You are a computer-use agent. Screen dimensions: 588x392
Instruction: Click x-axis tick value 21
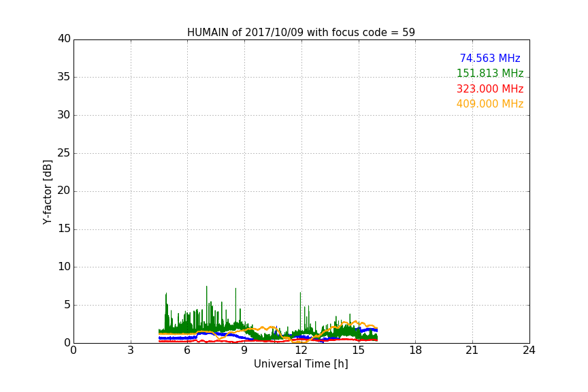pos(472,350)
